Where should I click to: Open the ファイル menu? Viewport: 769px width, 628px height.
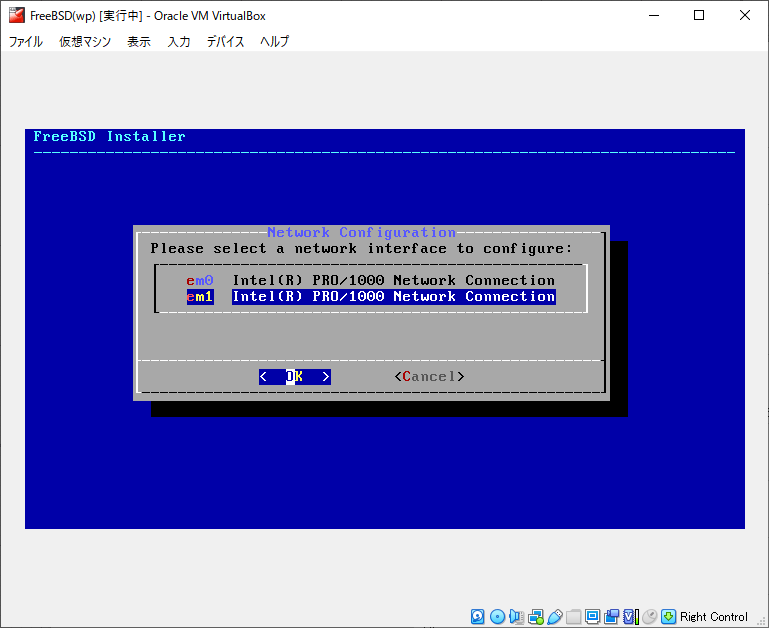coord(26,42)
